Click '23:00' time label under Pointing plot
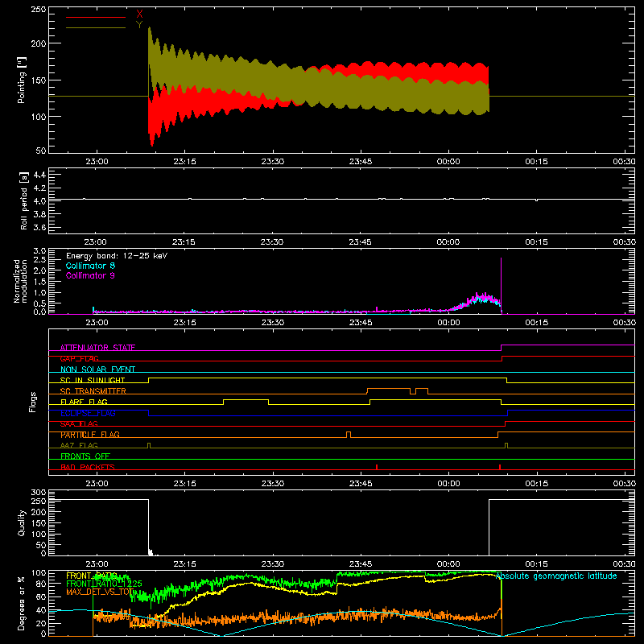This screenshot has height=644, width=644. tap(97, 162)
